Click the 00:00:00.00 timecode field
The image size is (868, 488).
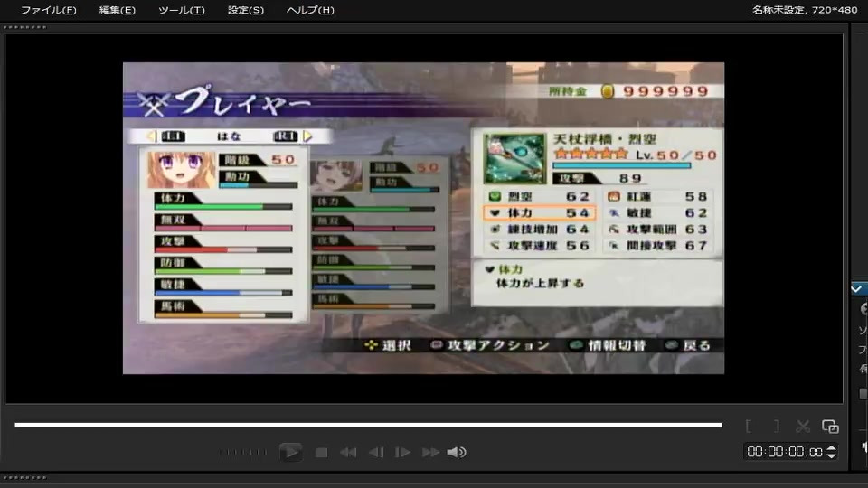pyautogui.click(x=785, y=452)
